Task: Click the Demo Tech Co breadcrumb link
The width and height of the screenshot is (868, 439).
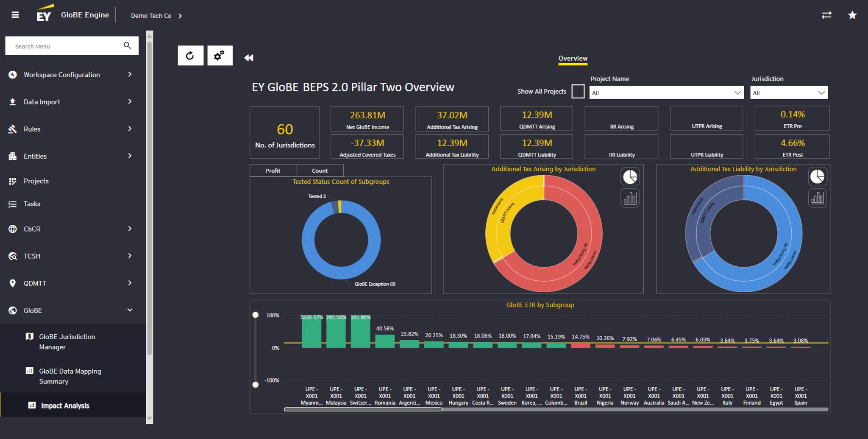Action: tap(151, 16)
